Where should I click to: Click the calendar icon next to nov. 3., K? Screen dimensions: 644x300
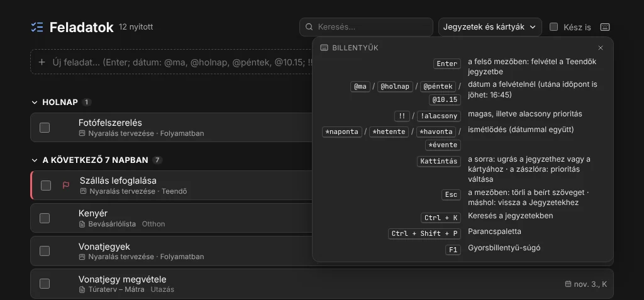click(x=569, y=284)
